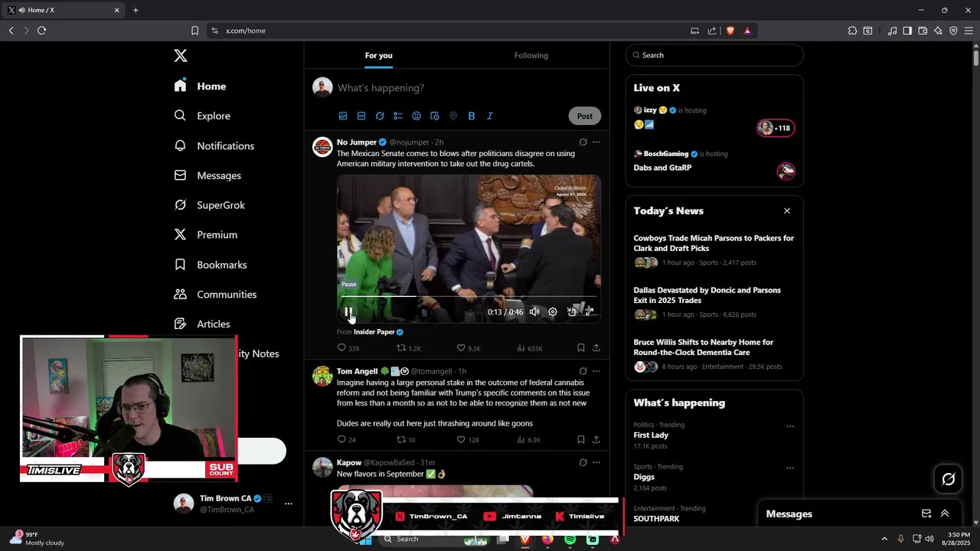Open Premium in the sidebar
The width and height of the screenshot is (980, 551).
pyautogui.click(x=205, y=235)
